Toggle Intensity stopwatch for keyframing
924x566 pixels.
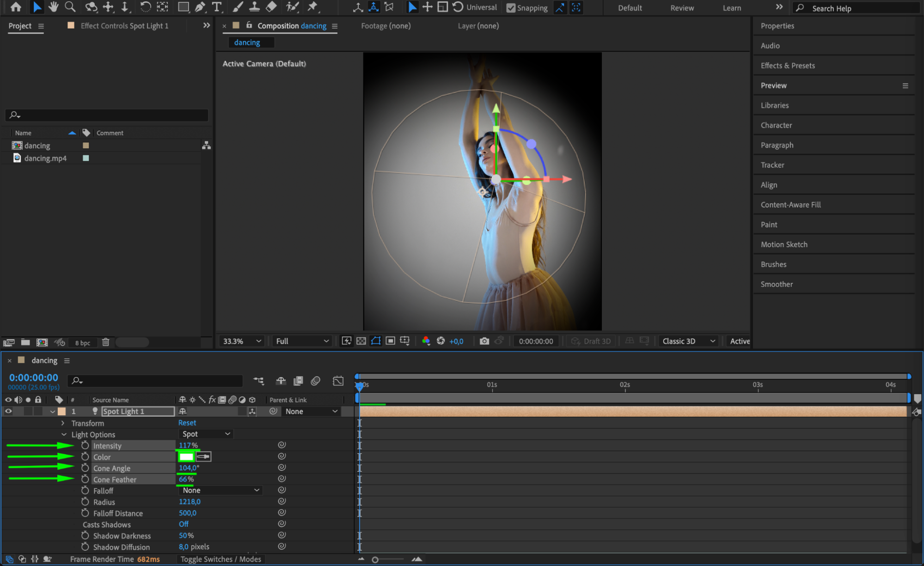(x=85, y=445)
